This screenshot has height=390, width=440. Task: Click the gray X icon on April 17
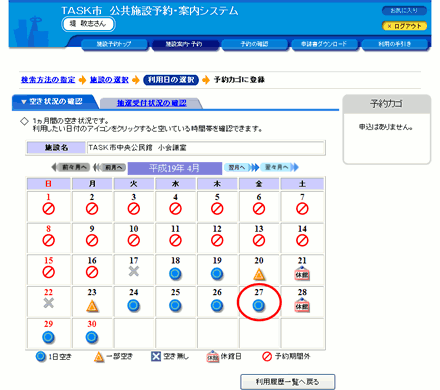coord(134,271)
